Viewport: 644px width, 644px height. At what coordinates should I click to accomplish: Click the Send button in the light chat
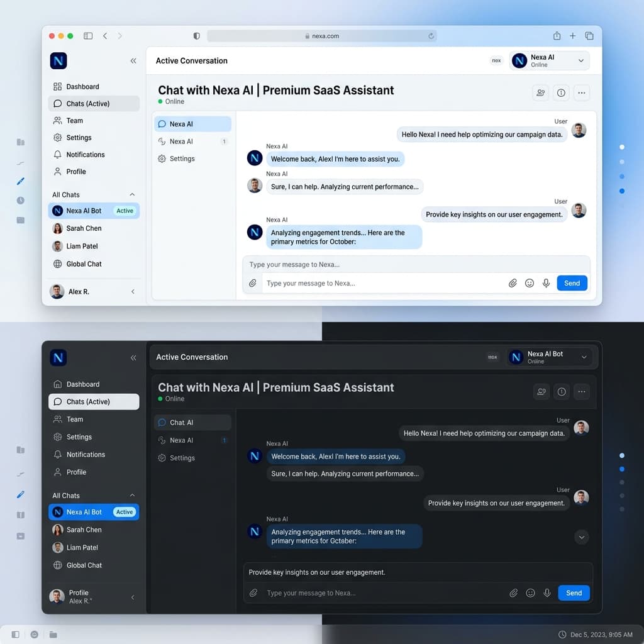[x=572, y=283]
